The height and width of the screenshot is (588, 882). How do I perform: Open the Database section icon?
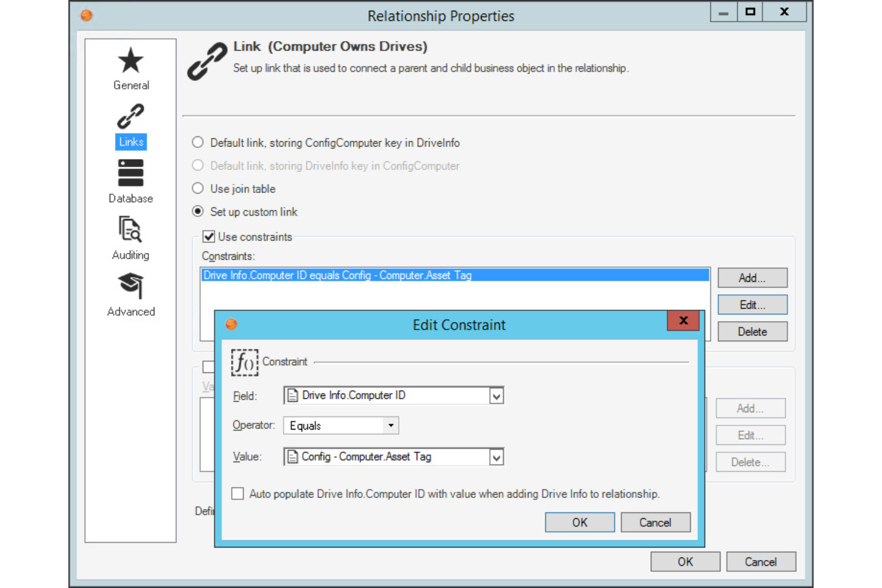tap(131, 173)
